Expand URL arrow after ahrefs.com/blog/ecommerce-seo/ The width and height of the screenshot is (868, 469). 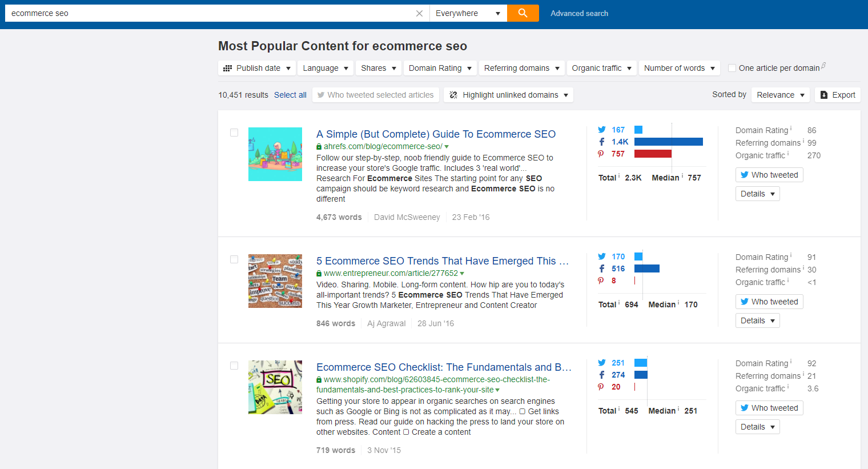pyautogui.click(x=447, y=147)
